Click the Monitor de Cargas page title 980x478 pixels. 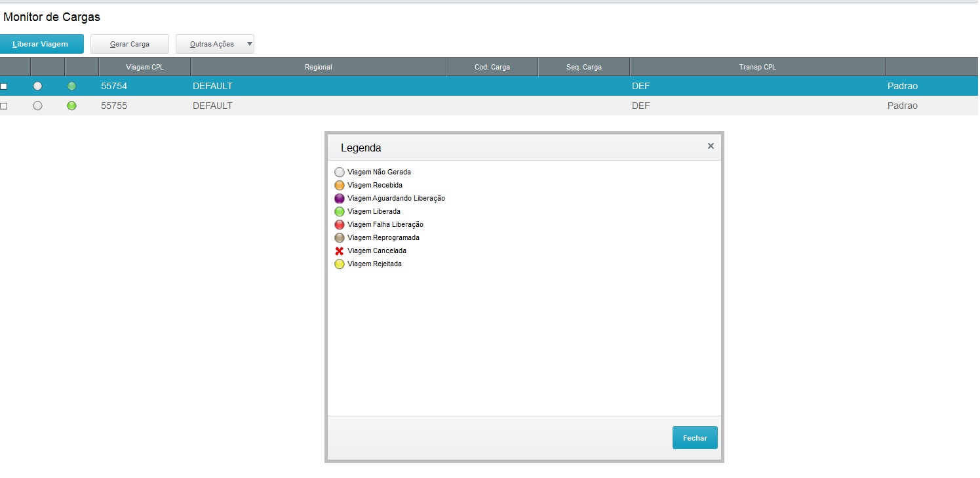52,17
